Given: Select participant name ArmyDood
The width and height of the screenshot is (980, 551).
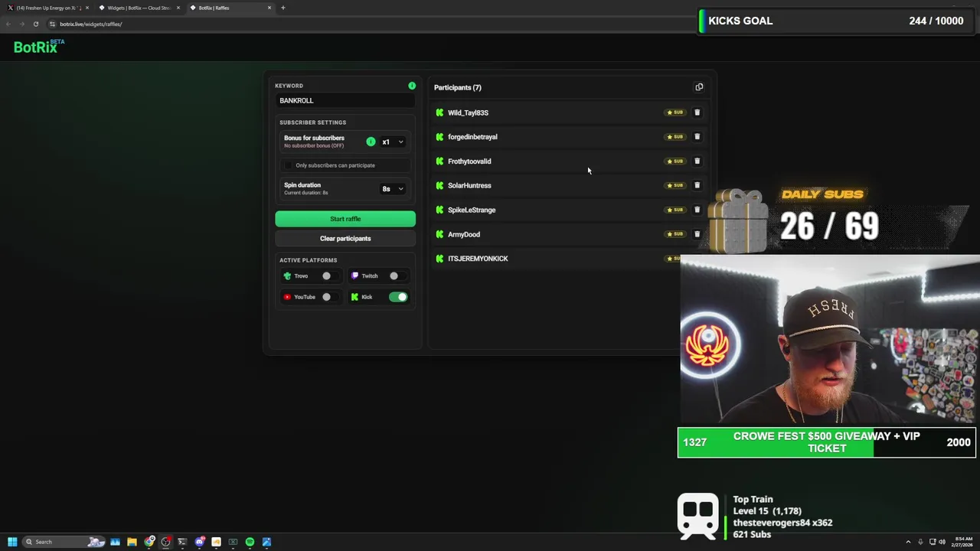Looking at the screenshot, I should (464, 234).
